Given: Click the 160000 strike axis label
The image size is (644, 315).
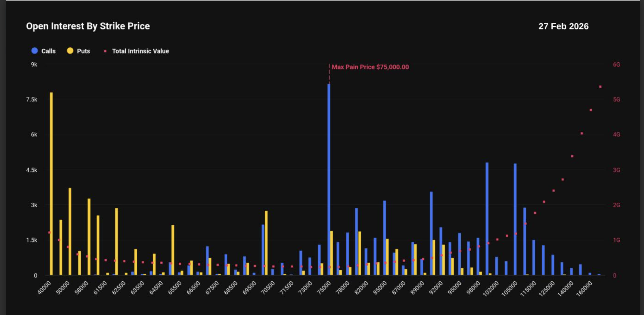Looking at the screenshot, I should (584, 289).
